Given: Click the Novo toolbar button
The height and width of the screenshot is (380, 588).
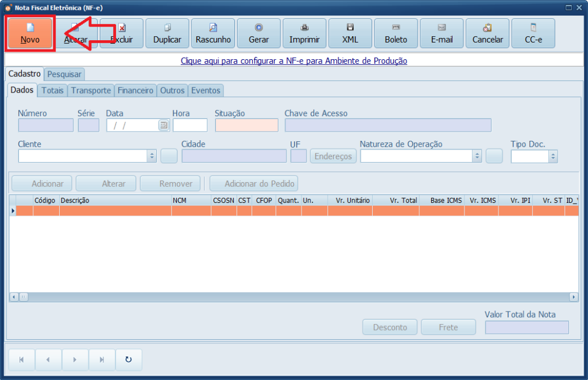Looking at the screenshot, I should click(30, 33).
